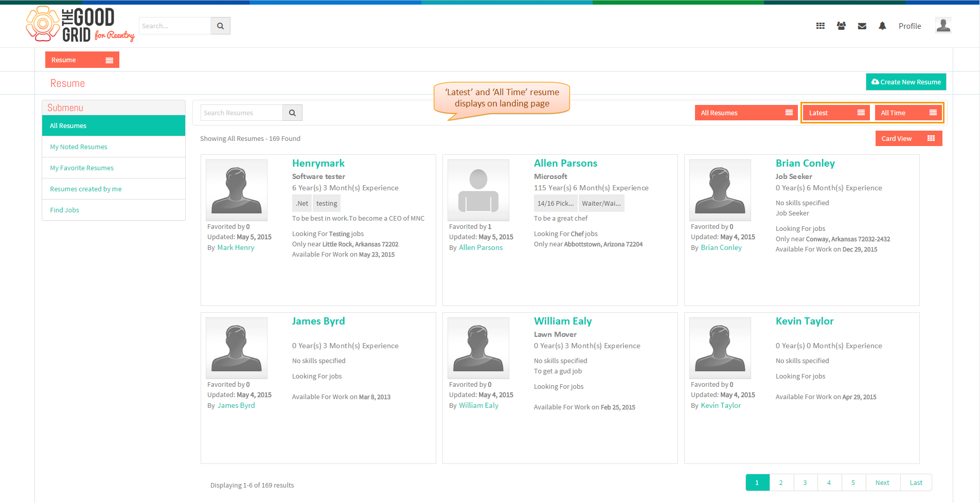The image size is (980, 503).
Task: Open the people group icon in header
Action: [841, 26]
